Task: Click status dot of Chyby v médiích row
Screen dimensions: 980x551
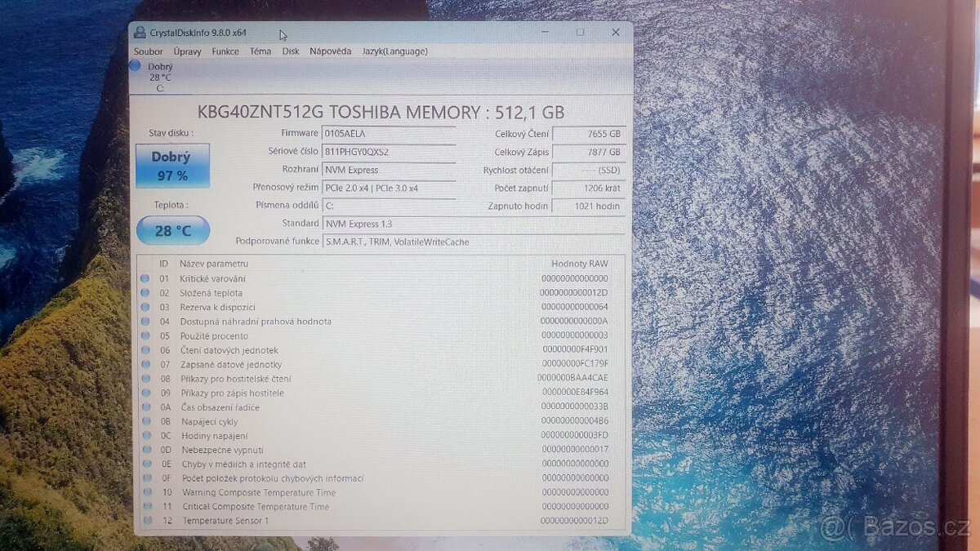Action: pyautogui.click(x=145, y=464)
